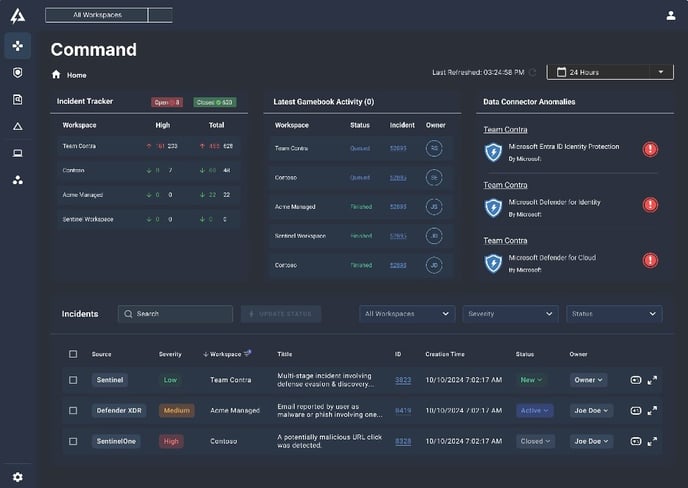
Task: Click the Home breadcrumb link
Action: point(76,75)
